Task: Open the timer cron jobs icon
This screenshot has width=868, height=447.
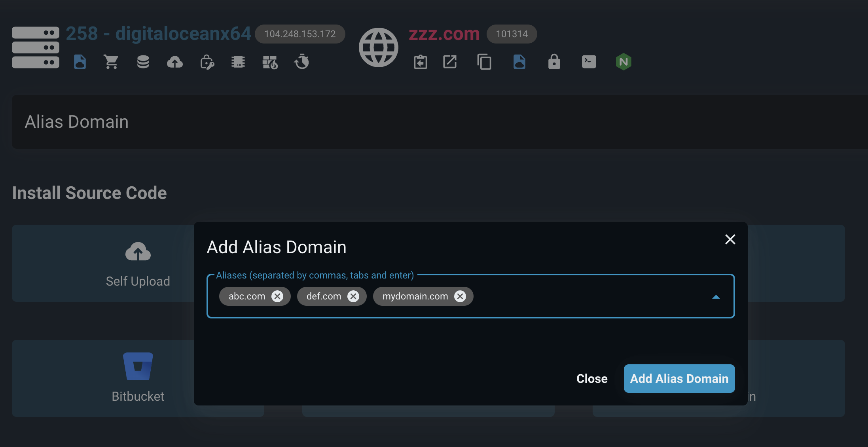Action: (301, 62)
